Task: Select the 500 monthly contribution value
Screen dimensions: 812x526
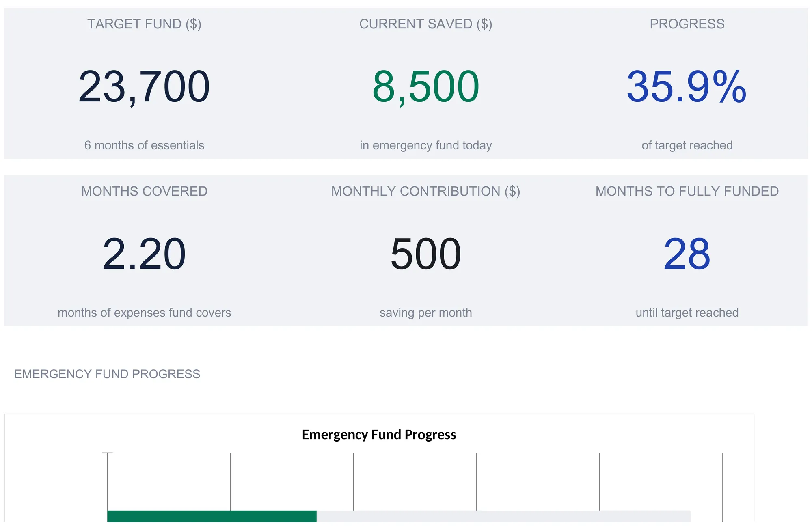Action: point(425,254)
